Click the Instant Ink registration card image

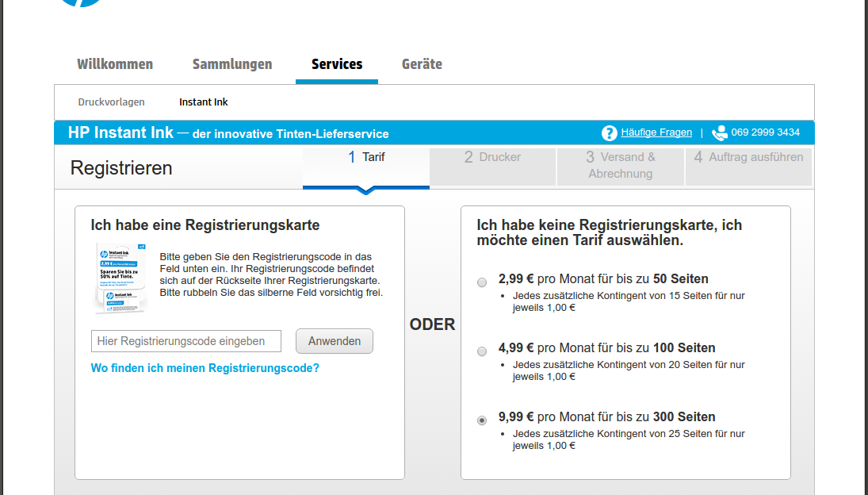click(x=120, y=278)
